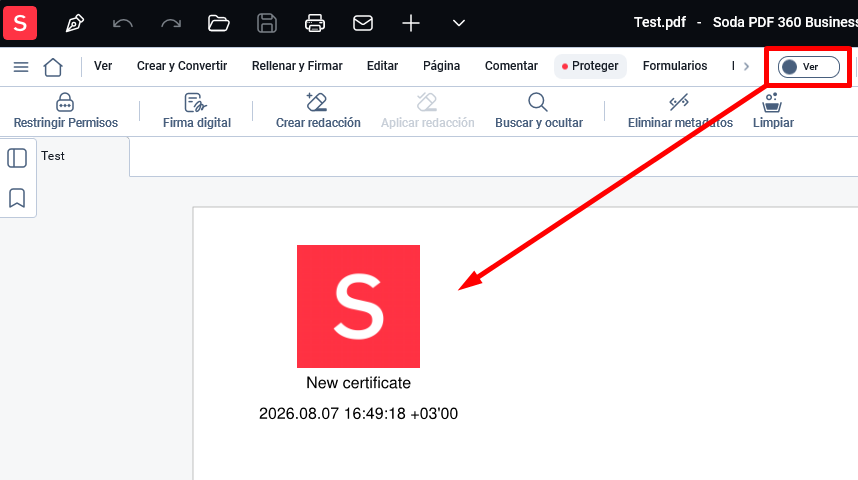858x480 pixels.
Task: Save the document with the floppy icon
Action: click(266, 23)
